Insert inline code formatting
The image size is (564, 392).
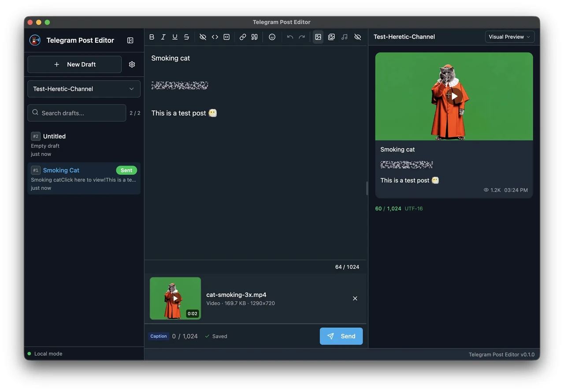[x=215, y=37]
